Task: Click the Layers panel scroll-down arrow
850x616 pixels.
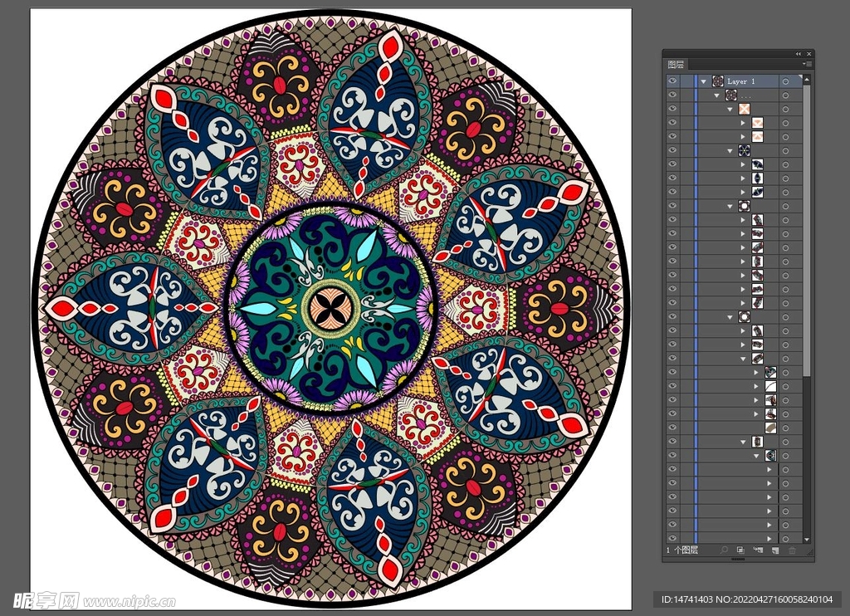Action: pos(808,538)
